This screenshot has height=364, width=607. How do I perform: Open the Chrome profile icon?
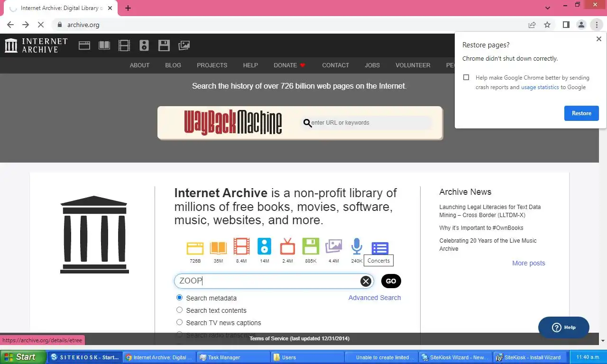pos(581,25)
